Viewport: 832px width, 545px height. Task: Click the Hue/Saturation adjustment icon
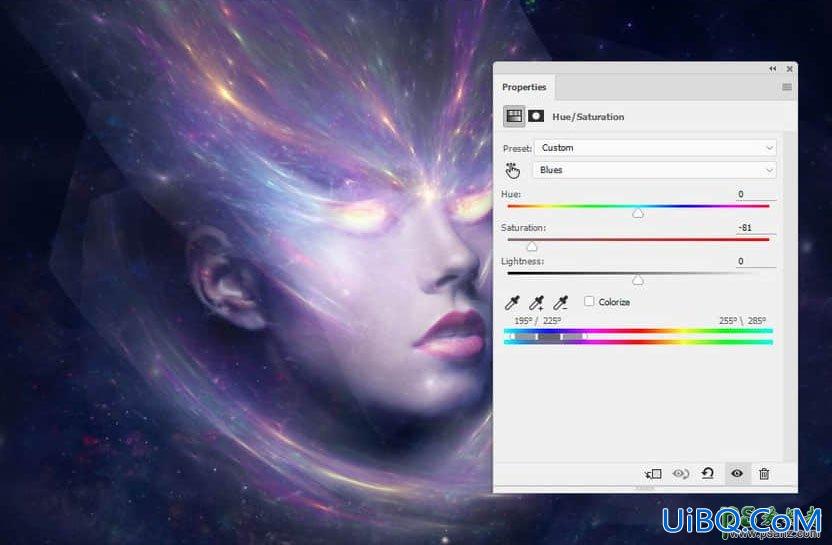pyautogui.click(x=514, y=116)
